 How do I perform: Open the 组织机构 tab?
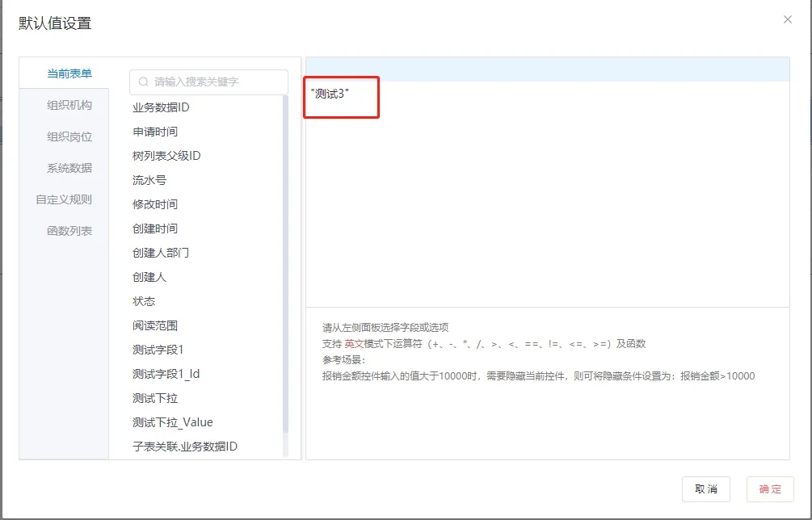[69, 105]
